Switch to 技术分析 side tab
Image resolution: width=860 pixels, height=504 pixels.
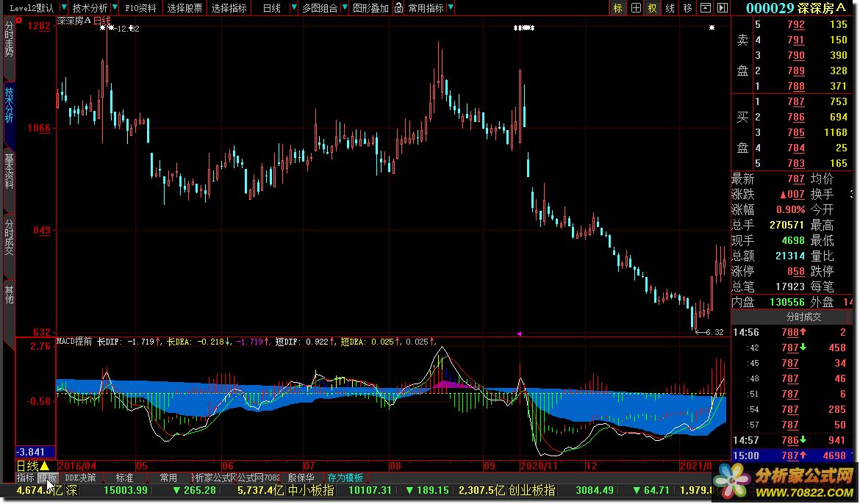[x=9, y=104]
